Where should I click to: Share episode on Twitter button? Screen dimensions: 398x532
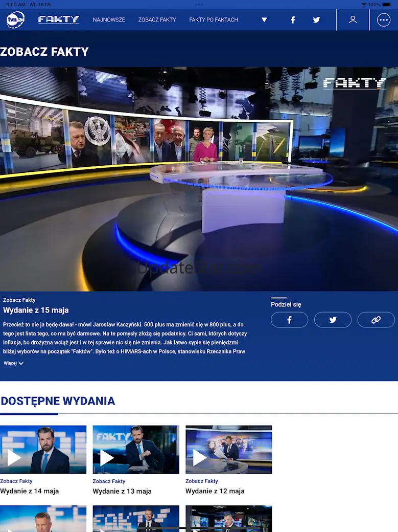click(x=333, y=320)
